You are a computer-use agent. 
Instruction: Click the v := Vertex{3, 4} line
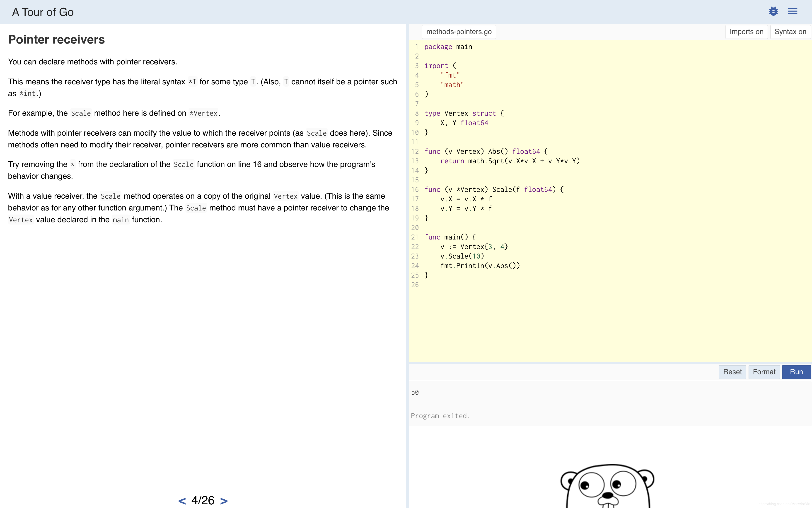(x=474, y=247)
